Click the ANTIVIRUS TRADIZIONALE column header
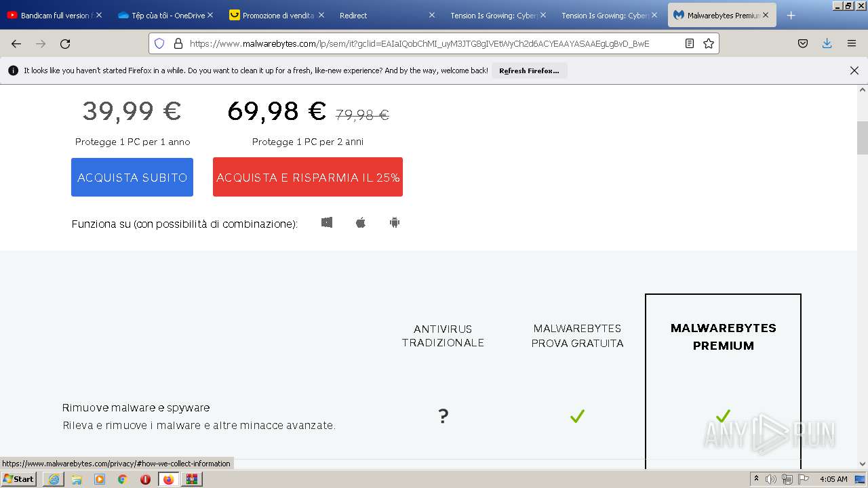This screenshot has width=868, height=488. [443, 336]
